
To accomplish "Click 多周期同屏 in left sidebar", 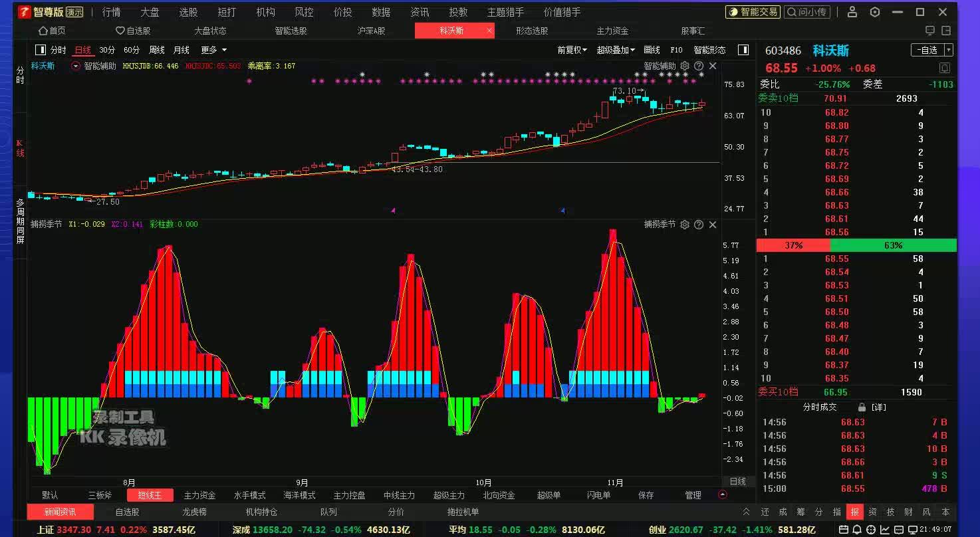I will (x=20, y=221).
